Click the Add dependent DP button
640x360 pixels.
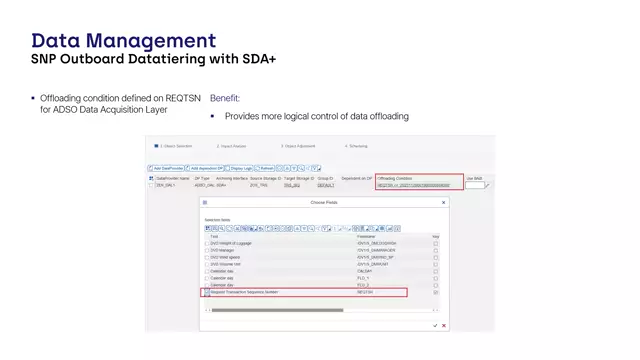coord(204,168)
